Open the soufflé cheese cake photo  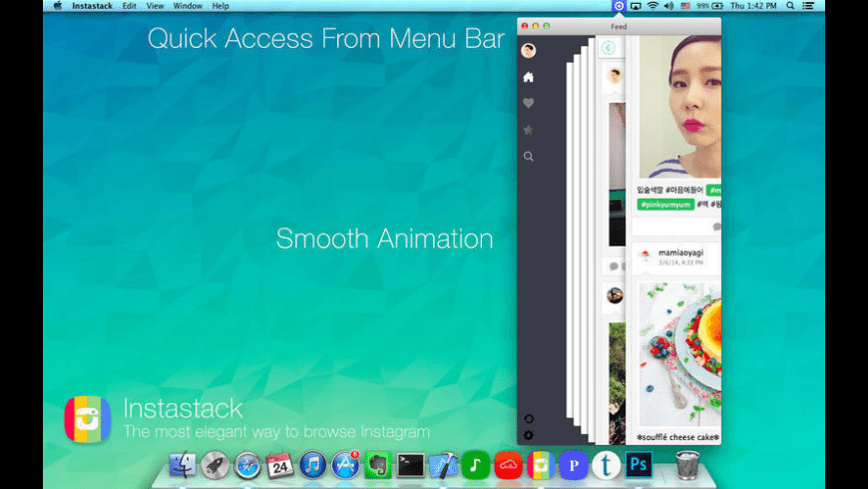(x=679, y=354)
